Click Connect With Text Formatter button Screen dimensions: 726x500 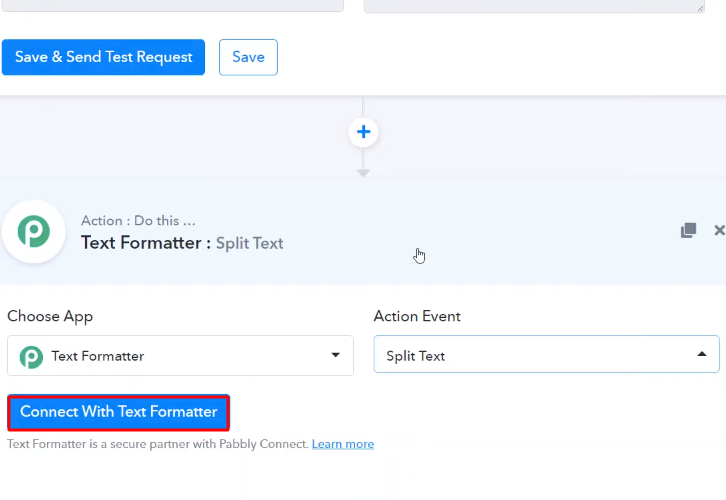click(119, 412)
